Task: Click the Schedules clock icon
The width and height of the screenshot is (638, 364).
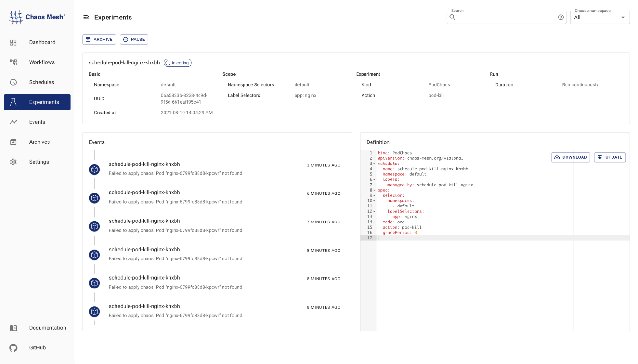Action: (x=13, y=82)
